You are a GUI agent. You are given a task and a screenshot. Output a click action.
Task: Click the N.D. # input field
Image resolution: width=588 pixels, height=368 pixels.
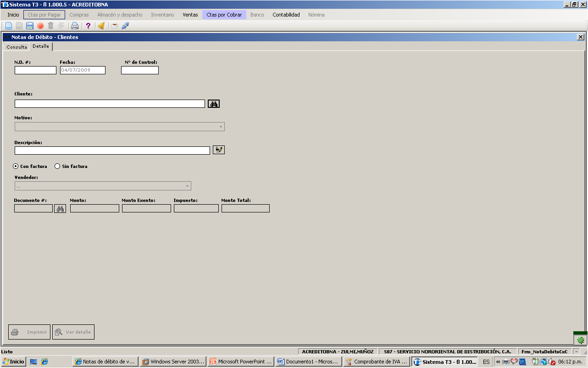tap(35, 70)
